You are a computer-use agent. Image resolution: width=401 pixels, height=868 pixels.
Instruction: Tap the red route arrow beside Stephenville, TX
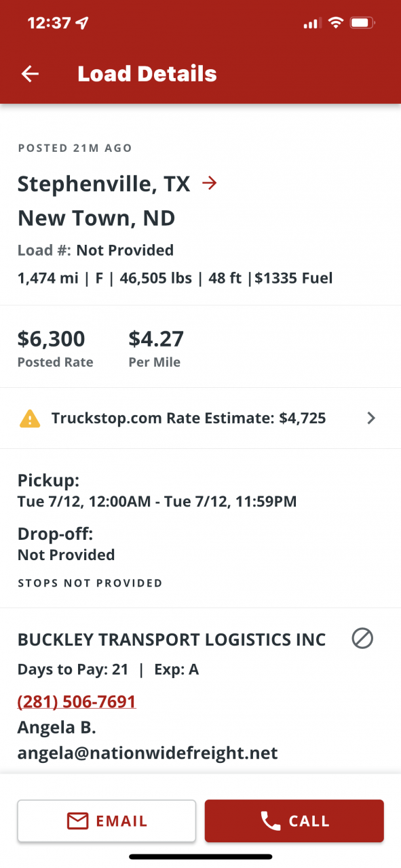210,183
